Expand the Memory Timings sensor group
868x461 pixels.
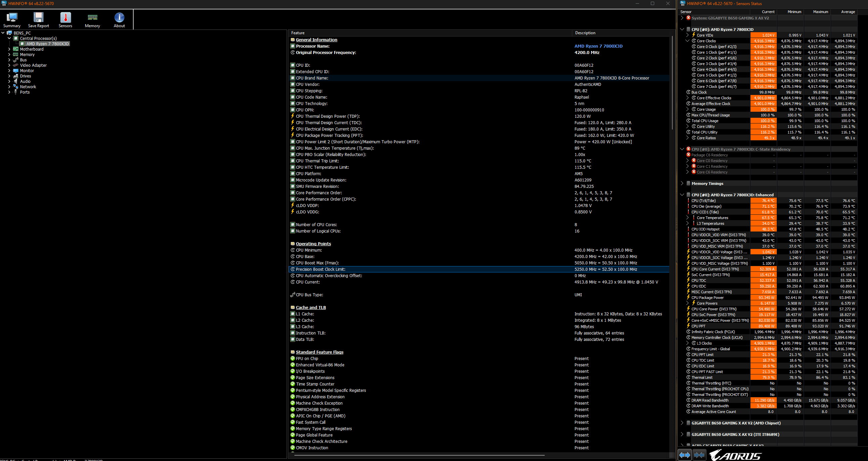[x=682, y=184]
